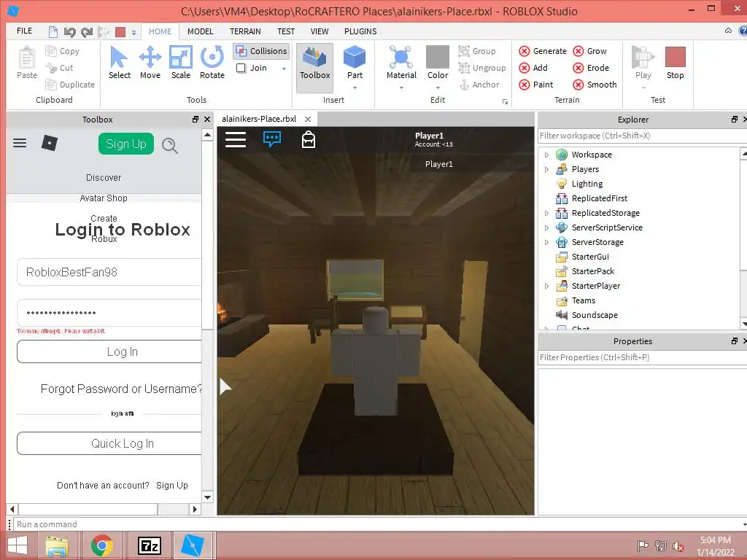Click the Roblox logo in Toolbox
Image resolution: width=747 pixels, height=560 pixels.
click(50, 143)
